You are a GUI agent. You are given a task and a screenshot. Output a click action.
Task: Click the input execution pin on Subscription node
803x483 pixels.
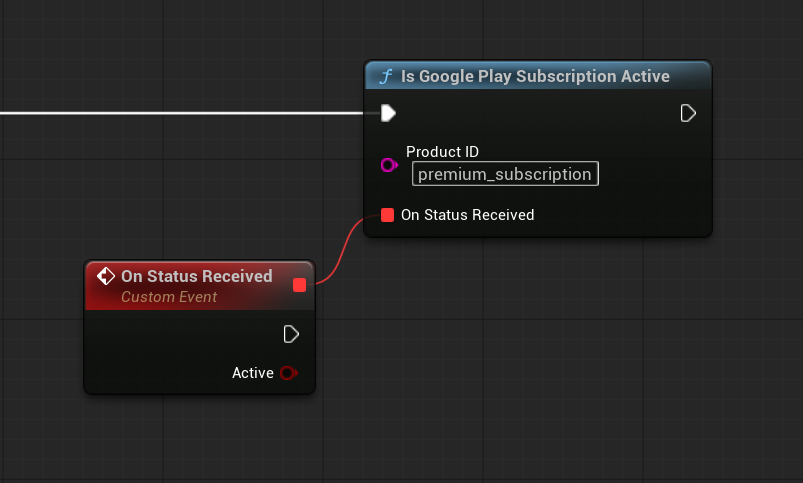[388, 113]
